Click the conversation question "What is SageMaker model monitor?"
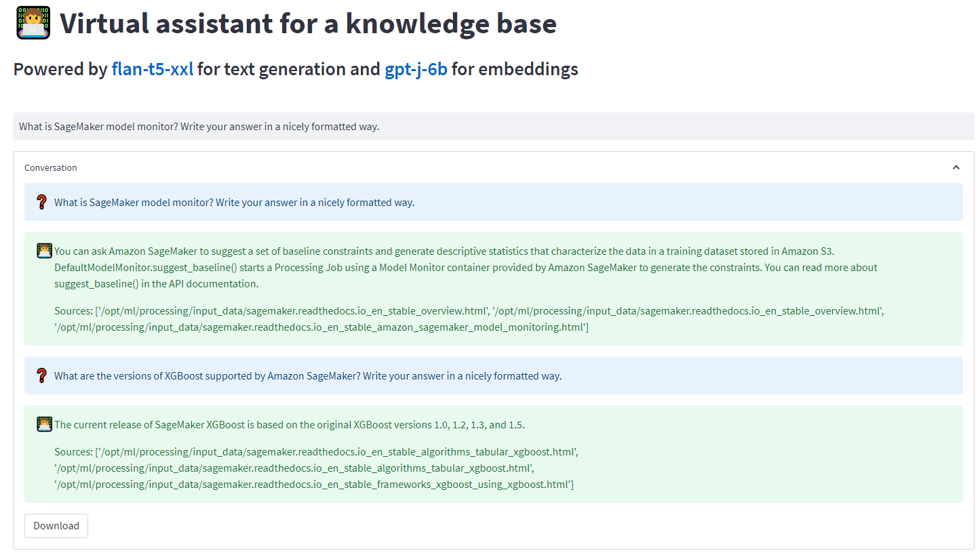Screen dimensions: 980x553 click(x=234, y=202)
